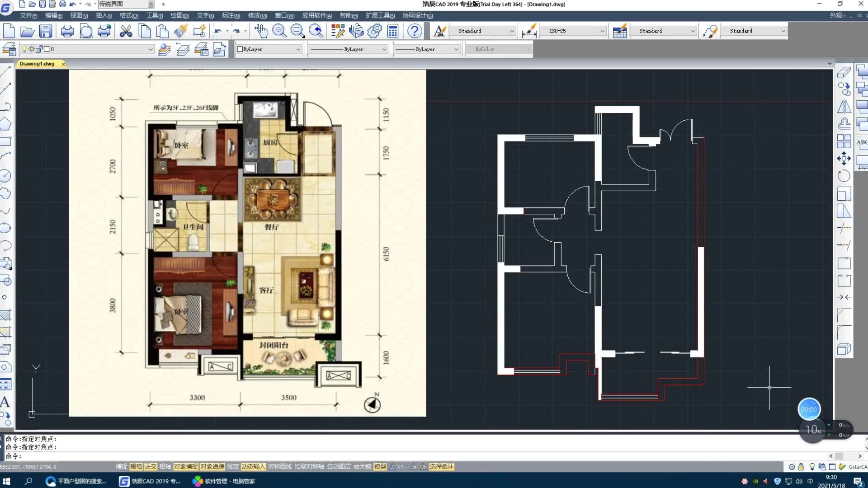Open the text style Standard dropdown
This screenshot has height=488, width=868.
[483, 31]
